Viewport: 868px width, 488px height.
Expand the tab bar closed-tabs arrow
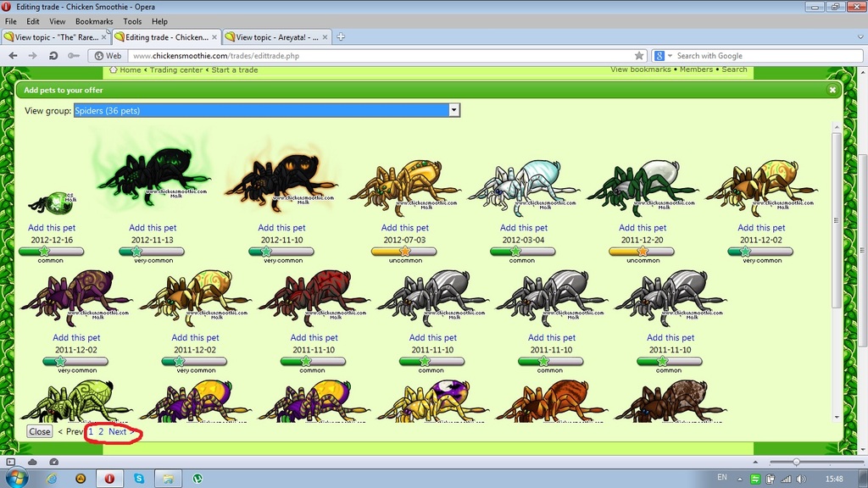point(860,37)
